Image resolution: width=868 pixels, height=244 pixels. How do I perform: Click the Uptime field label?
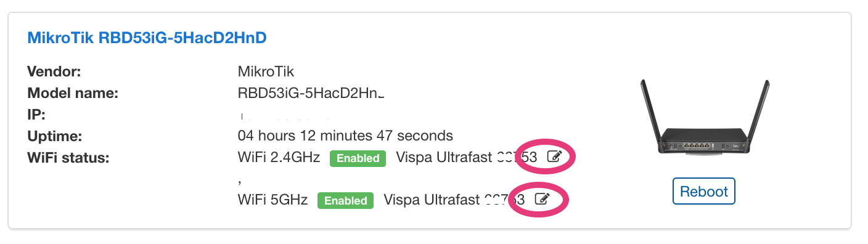point(55,136)
